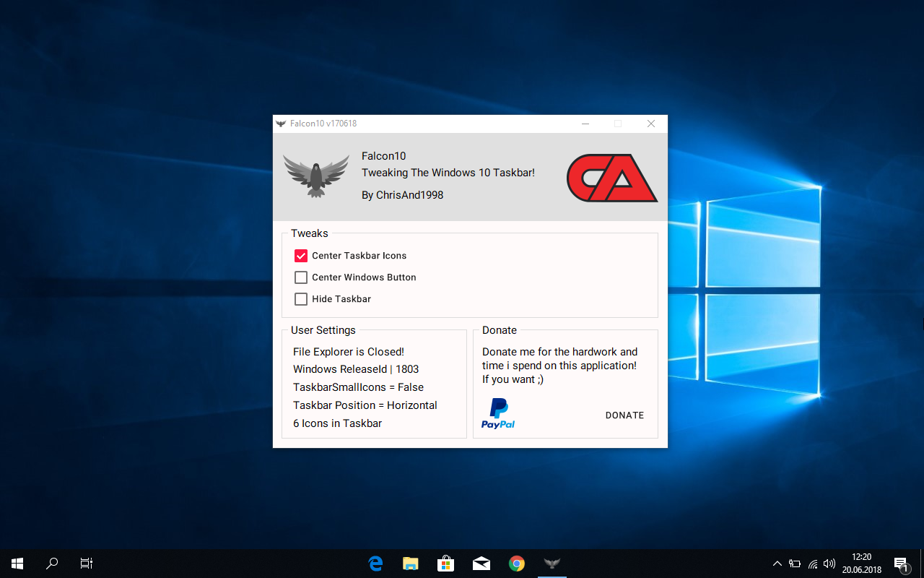Image resolution: width=924 pixels, height=578 pixels.
Task: Click 'Tweaking The Windows 10 Taskbar!' text
Action: point(448,173)
